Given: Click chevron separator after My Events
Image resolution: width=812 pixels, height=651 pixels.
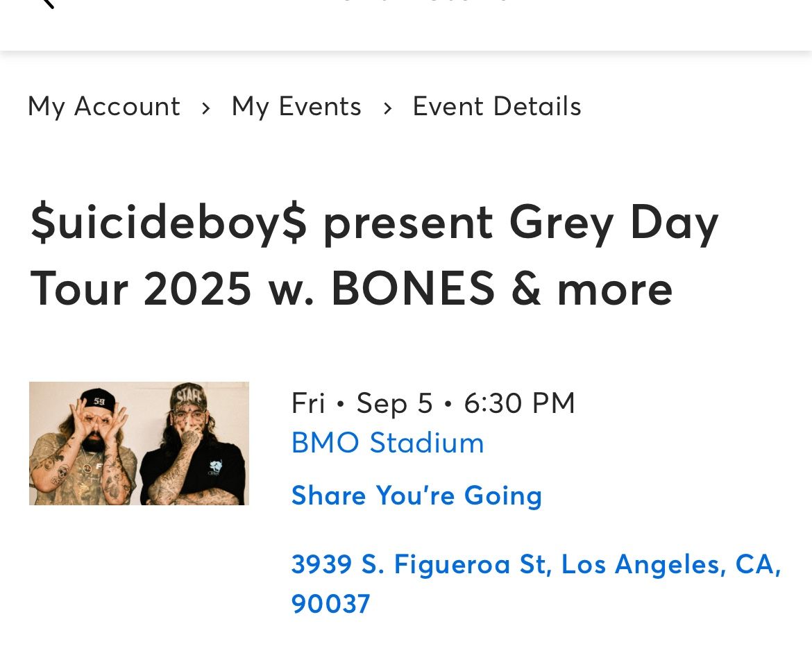Looking at the screenshot, I should pyautogui.click(x=387, y=108).
